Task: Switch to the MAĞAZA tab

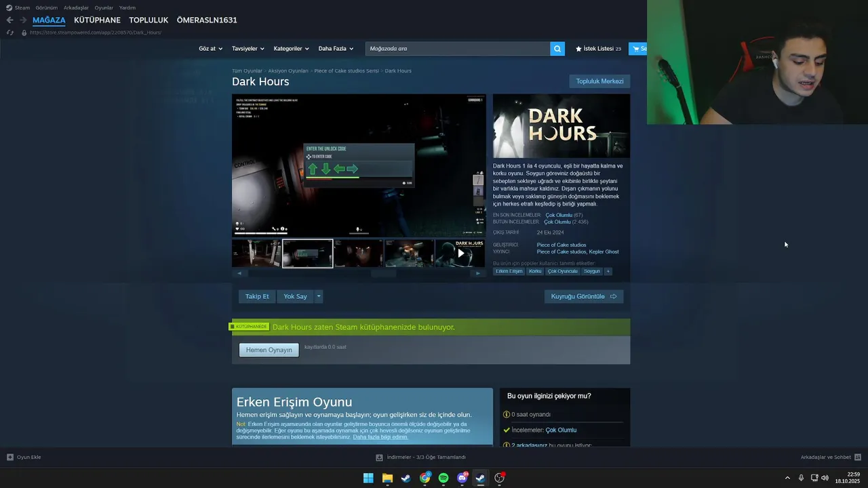Action: point(49,20)
